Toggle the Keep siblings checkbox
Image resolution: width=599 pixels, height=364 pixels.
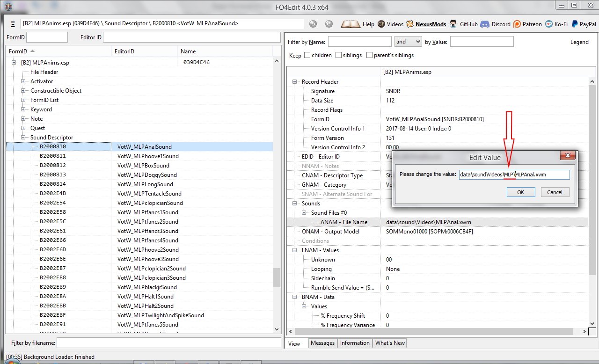pos(339,55)
